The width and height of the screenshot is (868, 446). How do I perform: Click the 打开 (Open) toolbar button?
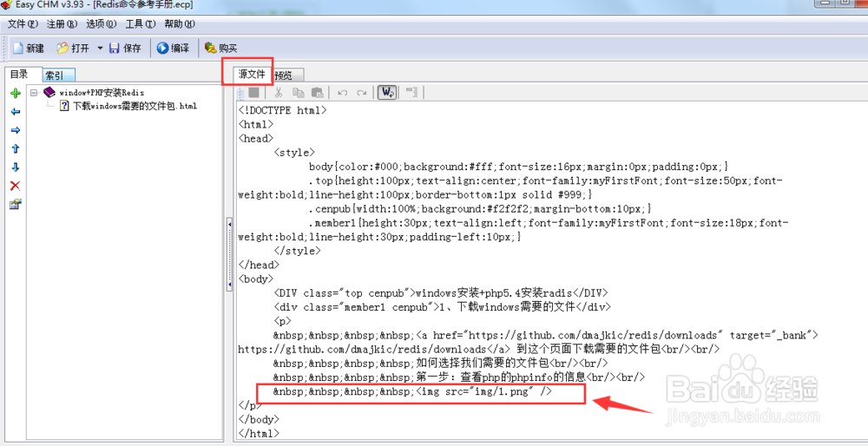pyautogui.click(x=73, y=48)
